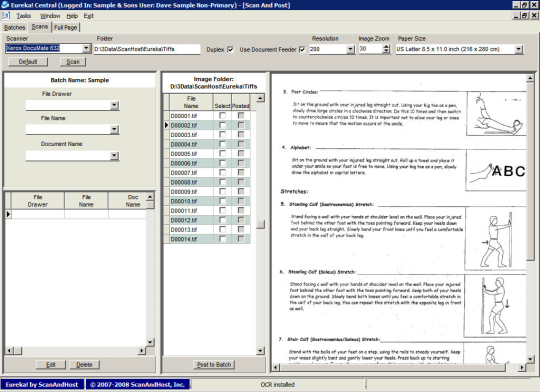Check Select box for D00008.tif

[222, 182]
